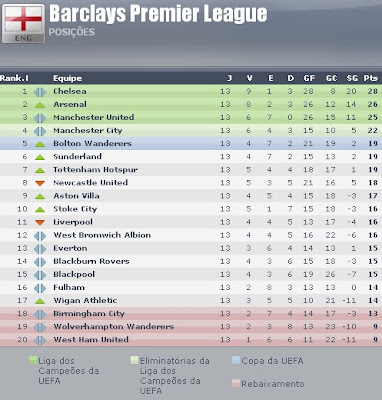Click green Liga dos Campeões legend swatch

(x=33, y=360)
